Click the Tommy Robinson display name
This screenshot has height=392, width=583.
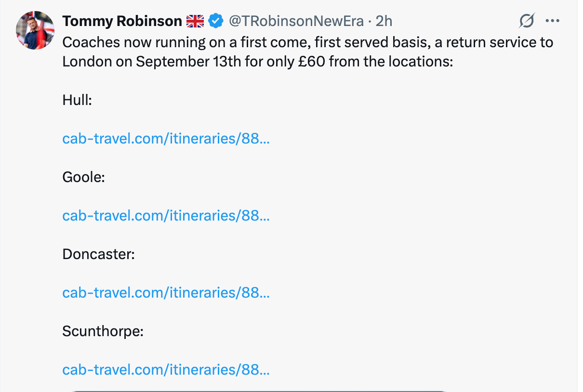tap(122, 21)
